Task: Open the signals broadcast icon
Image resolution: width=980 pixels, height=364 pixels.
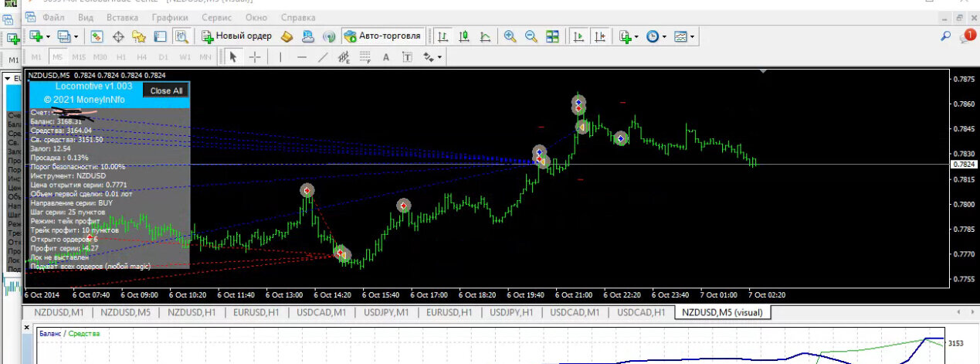Action: click(329, 36)
